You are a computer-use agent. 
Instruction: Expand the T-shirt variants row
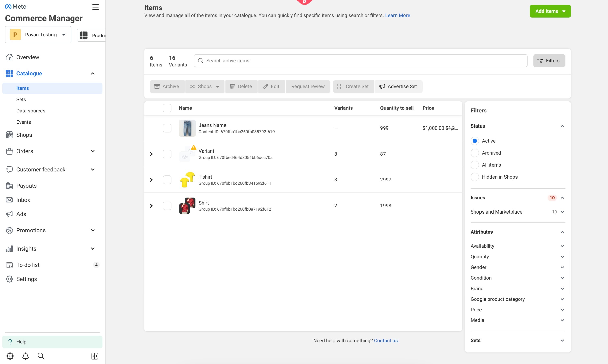151,180
